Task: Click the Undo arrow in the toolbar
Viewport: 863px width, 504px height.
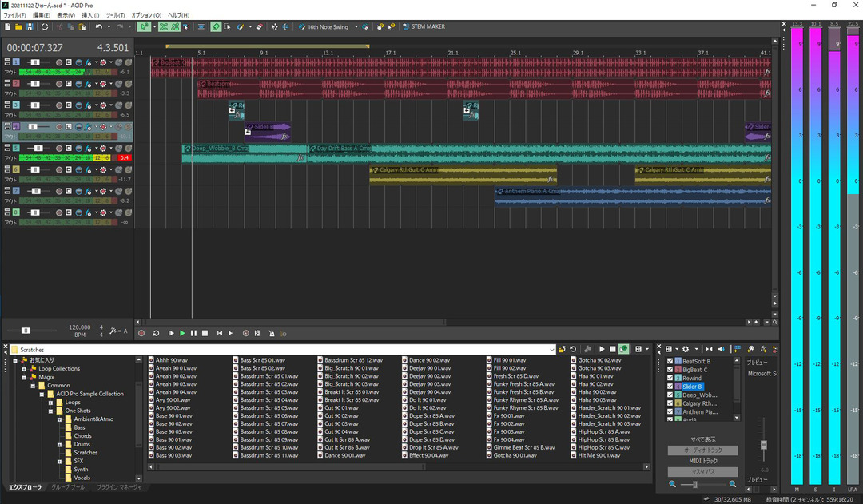Action: coord(98,26)
